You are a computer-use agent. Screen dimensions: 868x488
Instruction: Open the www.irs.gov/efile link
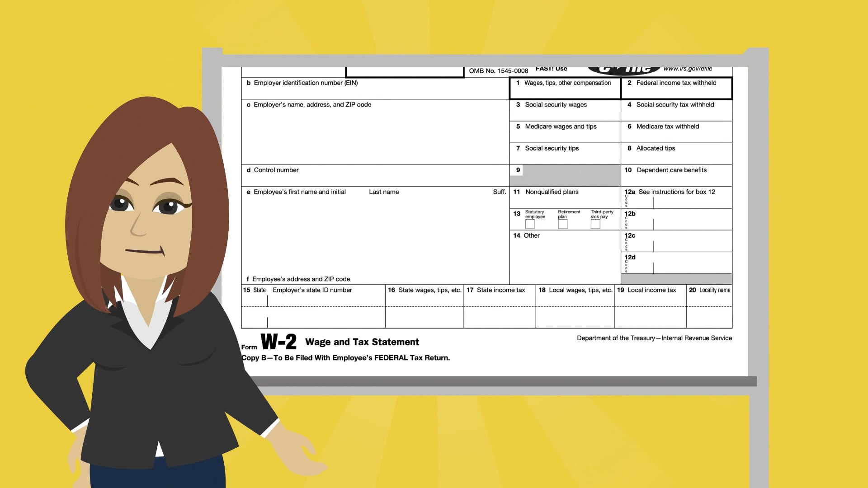point(687,68)
